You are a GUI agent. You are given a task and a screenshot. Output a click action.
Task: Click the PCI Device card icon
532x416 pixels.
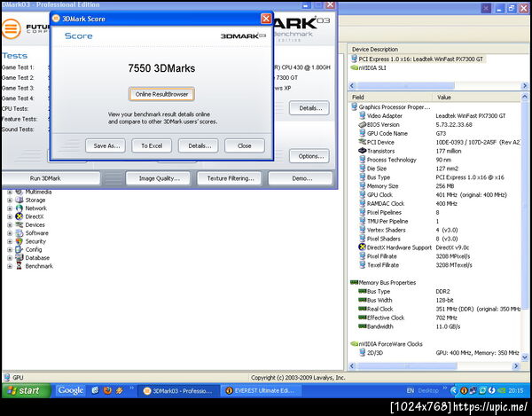coord(363,142)
